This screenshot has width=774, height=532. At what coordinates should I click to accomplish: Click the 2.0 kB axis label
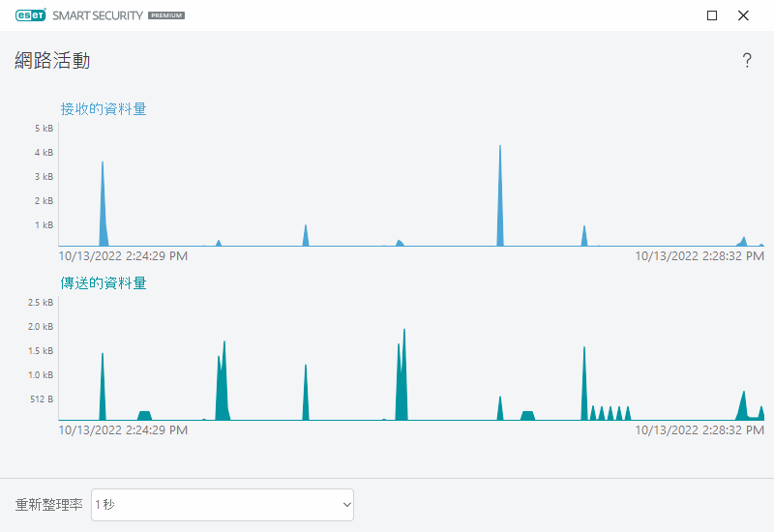tap(41, 327)
